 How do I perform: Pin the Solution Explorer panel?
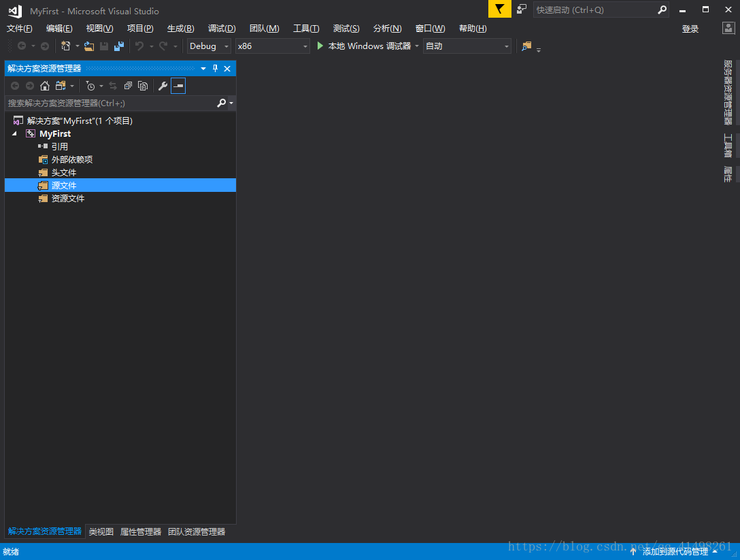(215, 69)
